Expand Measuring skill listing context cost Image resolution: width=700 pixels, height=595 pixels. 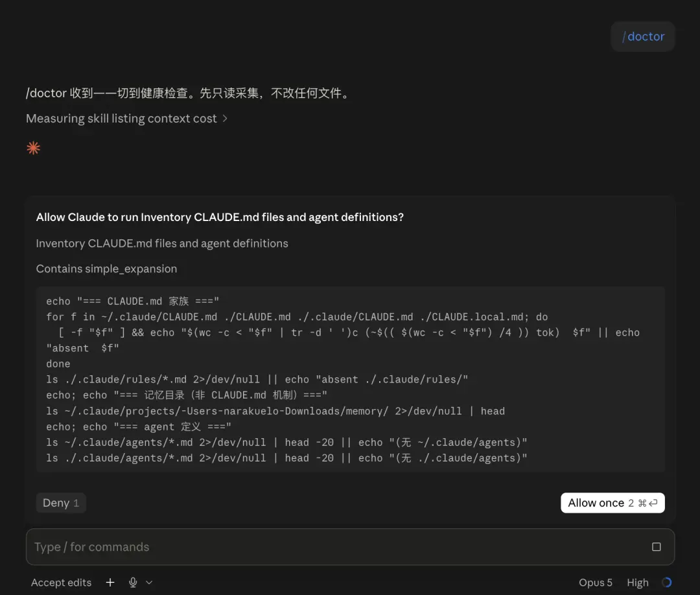127,118
